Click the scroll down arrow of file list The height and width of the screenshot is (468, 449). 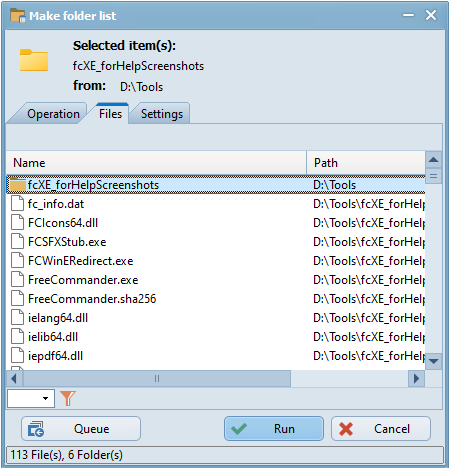433,361
